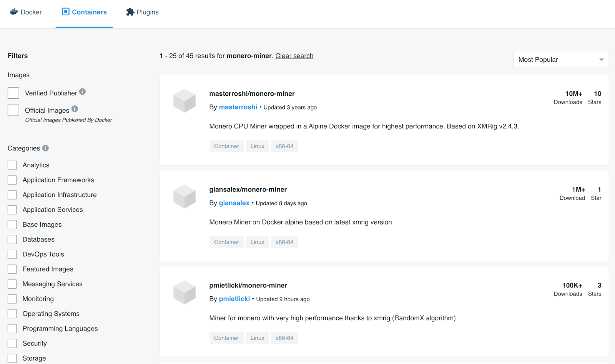The width and height of the screenshot is (615, 364).
Task: Enable the Verified Publisher checkbox
Action: point(13,93)
